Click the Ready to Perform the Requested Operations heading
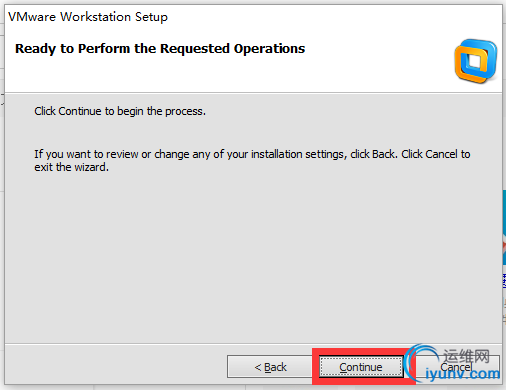Image resolution: width=506 pixels, height=390 pixels. click(x=160, y=49)
